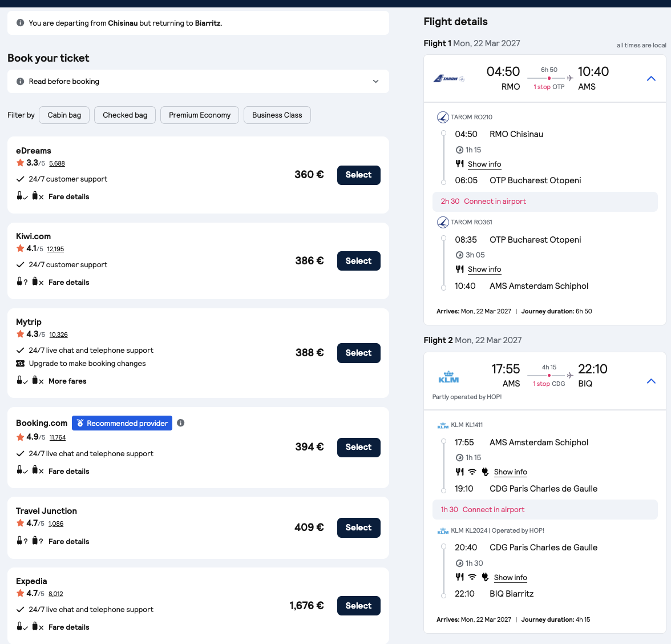Image resolution: width=671 pixels, height=644 pixels.
Task: Click the KLM airline logo in Flight 2
Action: pos(448,377)
